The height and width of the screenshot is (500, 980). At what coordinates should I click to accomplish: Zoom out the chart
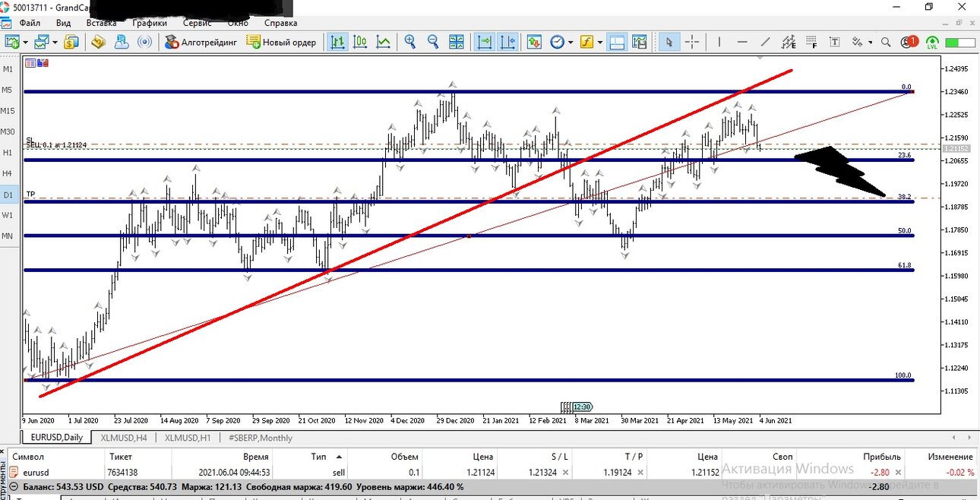coord(433,42)
